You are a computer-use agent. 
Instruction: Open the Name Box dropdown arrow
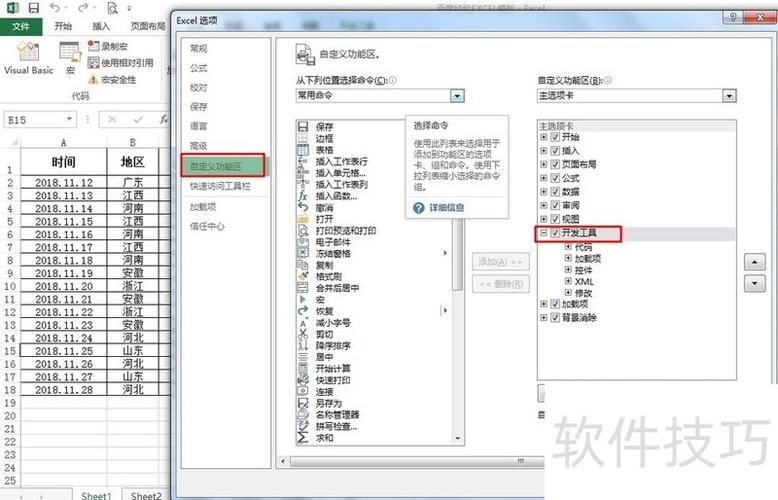[x=69, y=119]
